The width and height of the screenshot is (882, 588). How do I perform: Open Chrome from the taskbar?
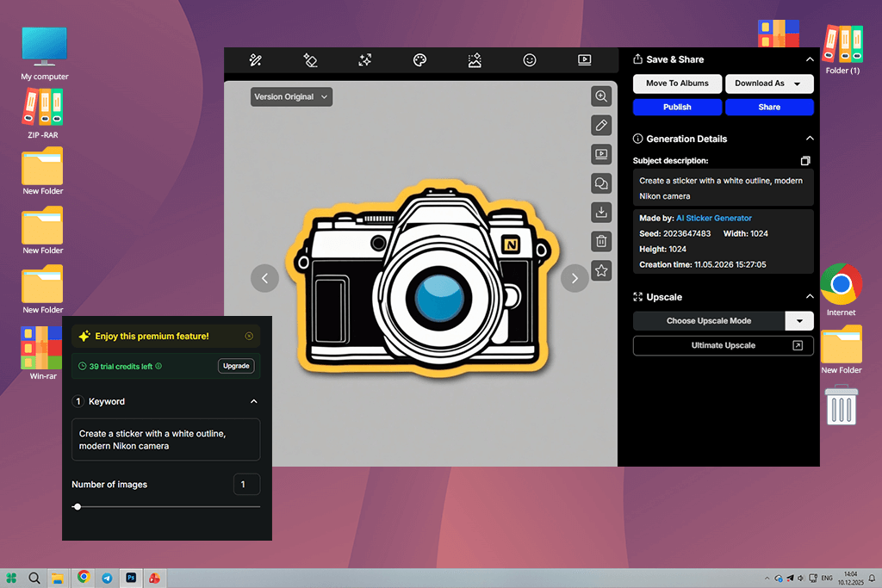pyautogui.click(x=84, y=577)
